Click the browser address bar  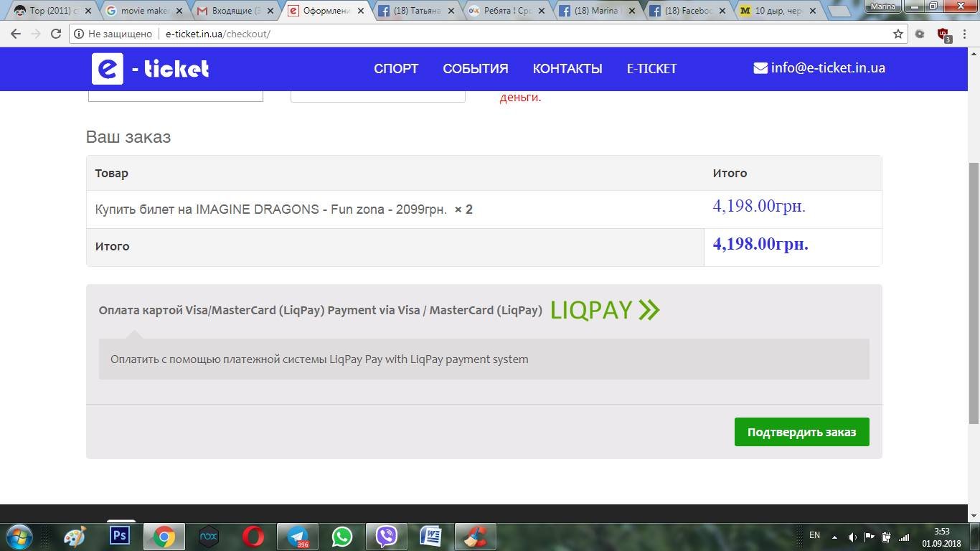coord(502,34)
